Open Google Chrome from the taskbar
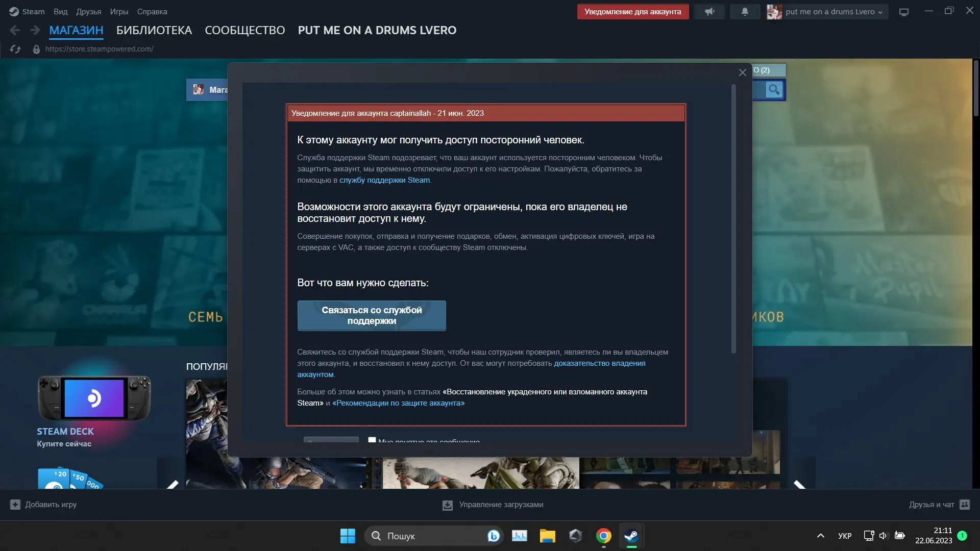The height and width of the screenshot is (551, 980). [603, 536]
